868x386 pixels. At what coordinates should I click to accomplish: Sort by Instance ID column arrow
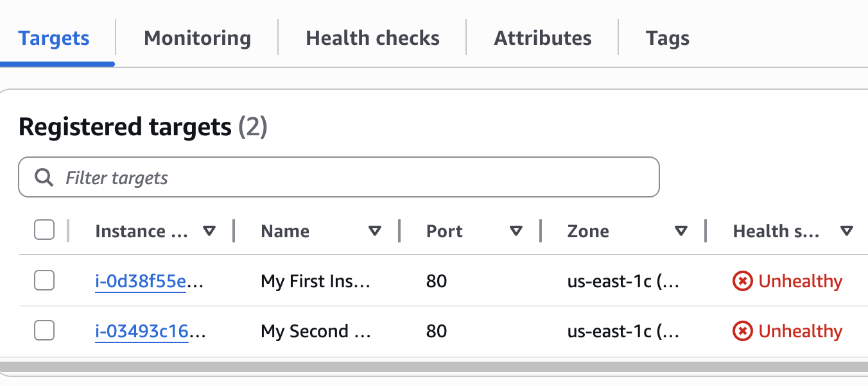(x=209, y=231)
